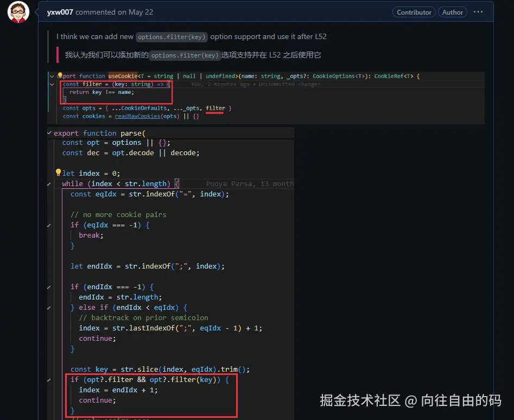Click the Contributor badge
This screenshot has height=420, width=514.
point(414,12)
